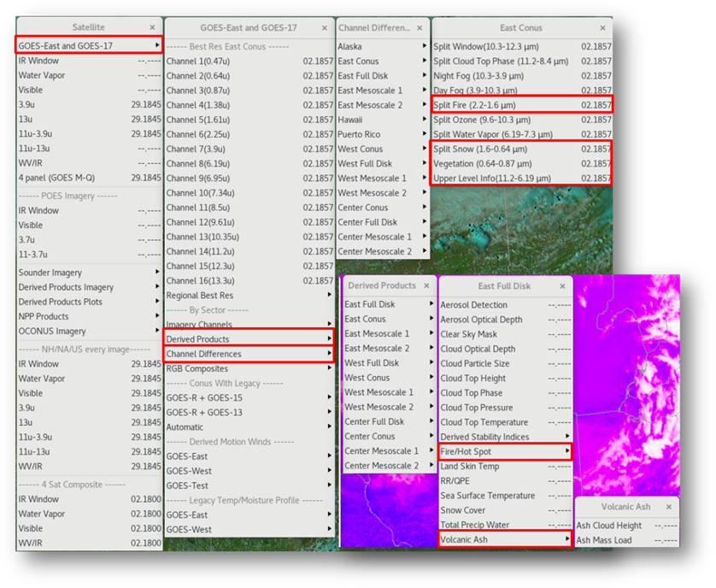Close the Derived Products menu
The width and height of the screenshot is (716, 588).
click(x=426, y=285)
